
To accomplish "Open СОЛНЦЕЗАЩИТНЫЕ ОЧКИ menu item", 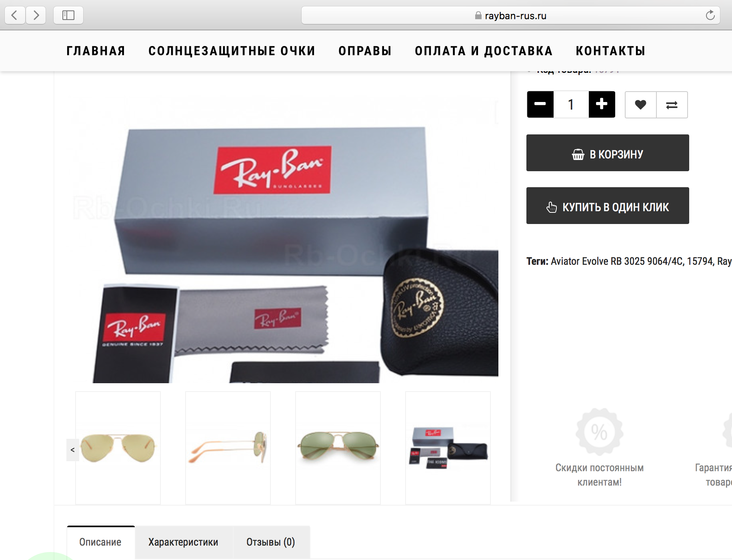I will [232, 51].
